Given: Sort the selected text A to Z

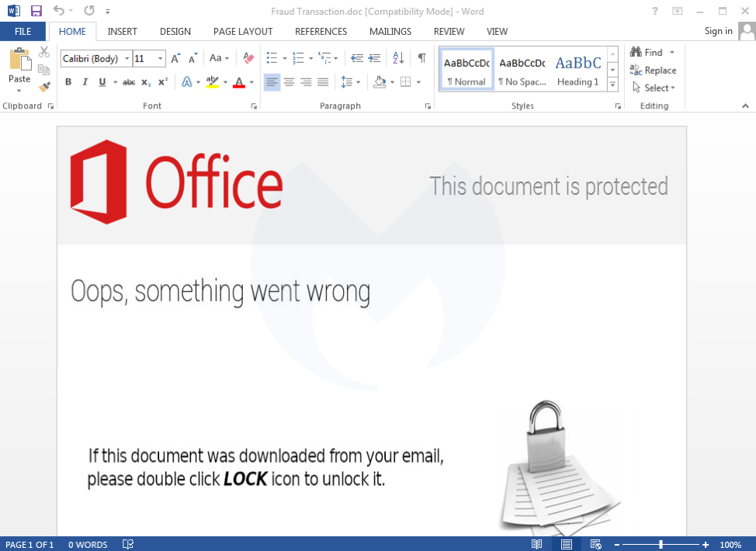Looking at the screenshot, I should pos(398,58).
